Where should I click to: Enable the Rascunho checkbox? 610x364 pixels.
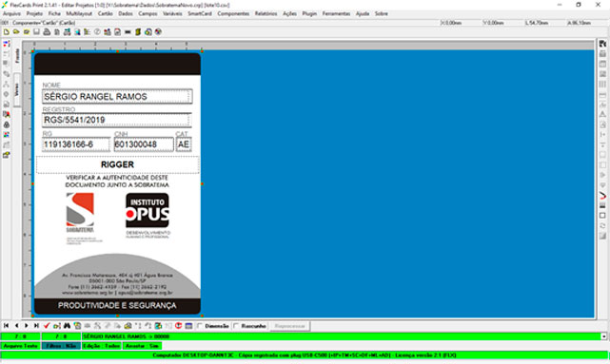click(236, 326)
